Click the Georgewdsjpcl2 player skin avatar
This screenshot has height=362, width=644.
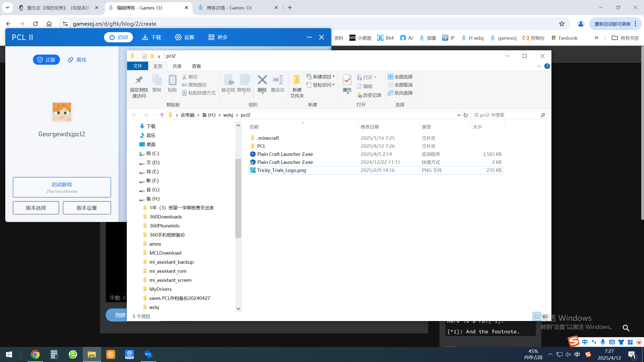pos(62,112)
